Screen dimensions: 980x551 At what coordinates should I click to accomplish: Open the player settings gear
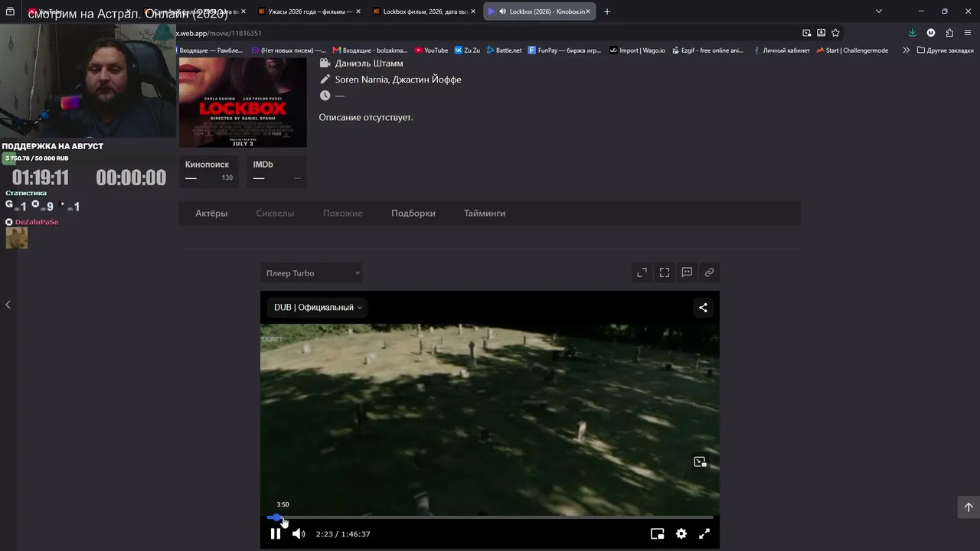[681, 534]
